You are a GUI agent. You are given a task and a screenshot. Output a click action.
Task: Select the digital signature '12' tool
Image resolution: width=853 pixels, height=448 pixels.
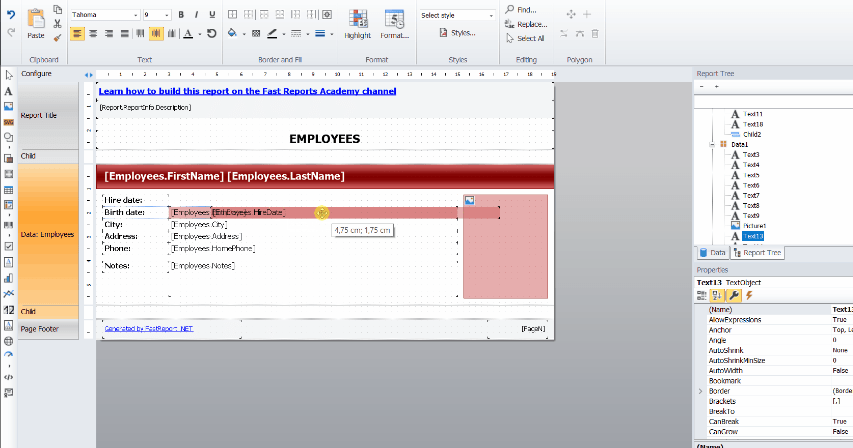[9, 310]
